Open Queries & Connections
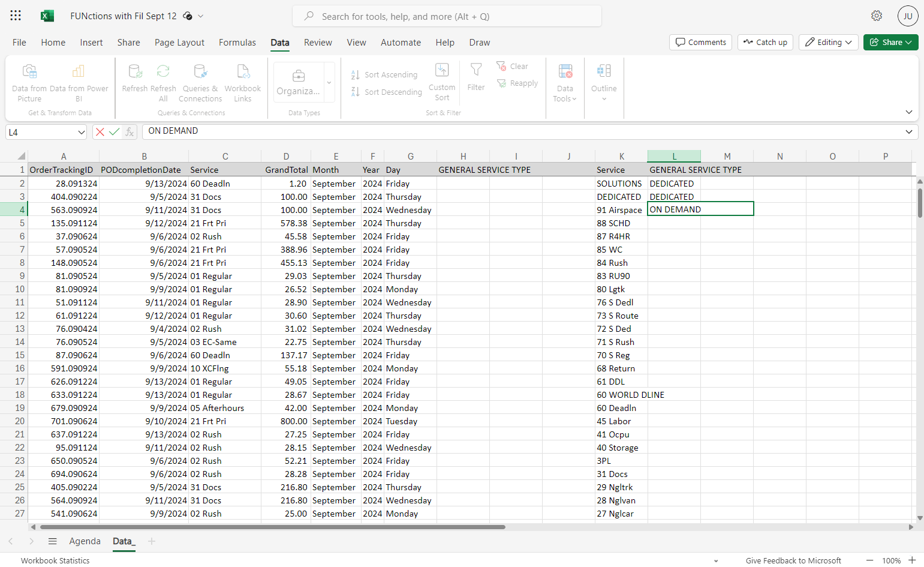This screenshot has width=924, height=567. click(x=200, y=83)
